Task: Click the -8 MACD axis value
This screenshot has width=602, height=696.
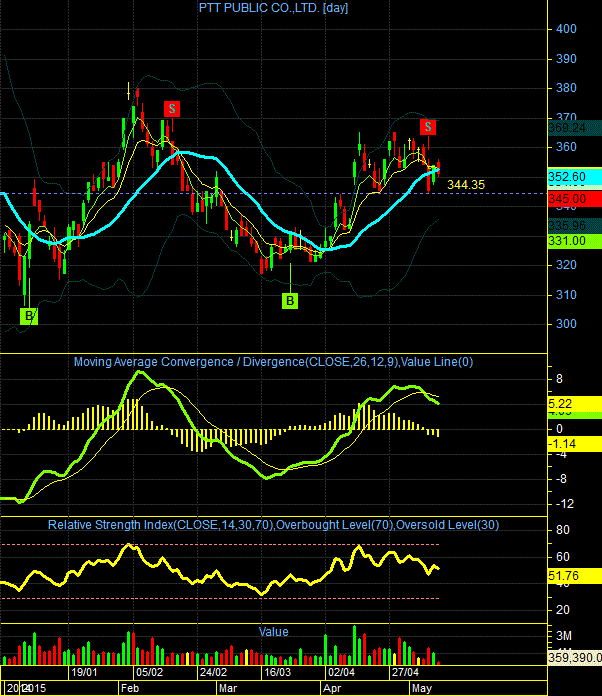Action: click(x=561, y=479)
